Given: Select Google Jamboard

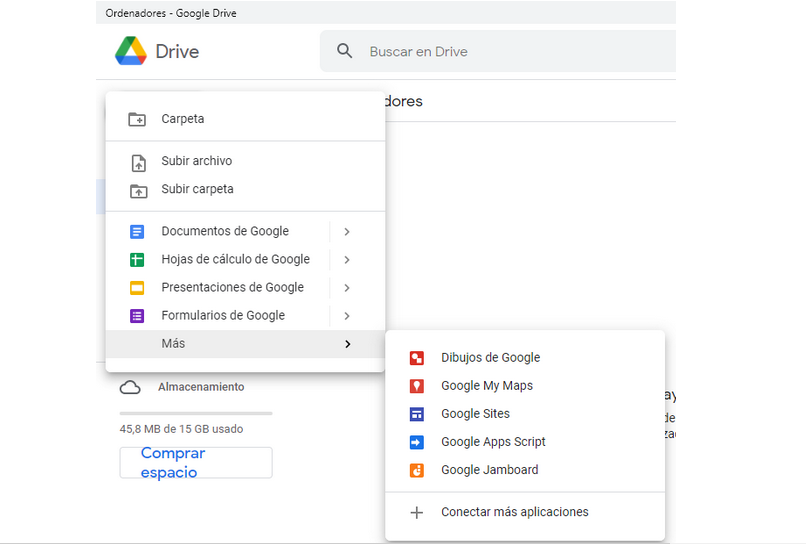Looking at the screenshot, I should (525, 469).
